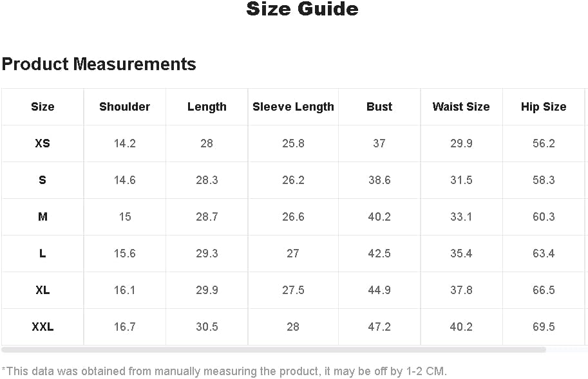Viewport: 588px width, 379px height.
Task: Click the Sleeve Length column header
Action: pos(293,107)
